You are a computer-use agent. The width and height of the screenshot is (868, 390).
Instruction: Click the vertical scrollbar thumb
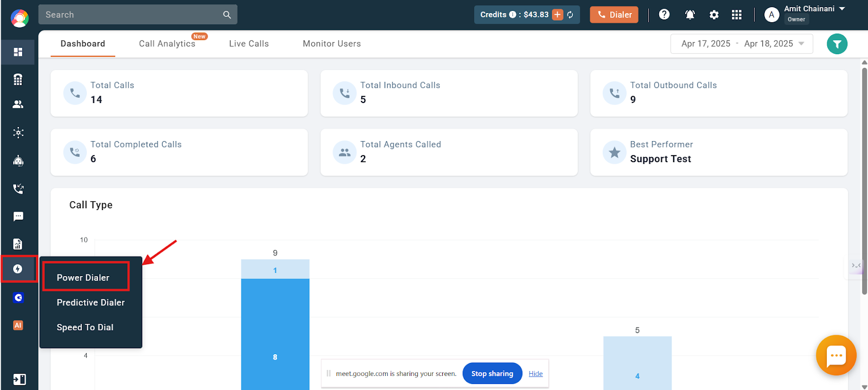(864, 181)
